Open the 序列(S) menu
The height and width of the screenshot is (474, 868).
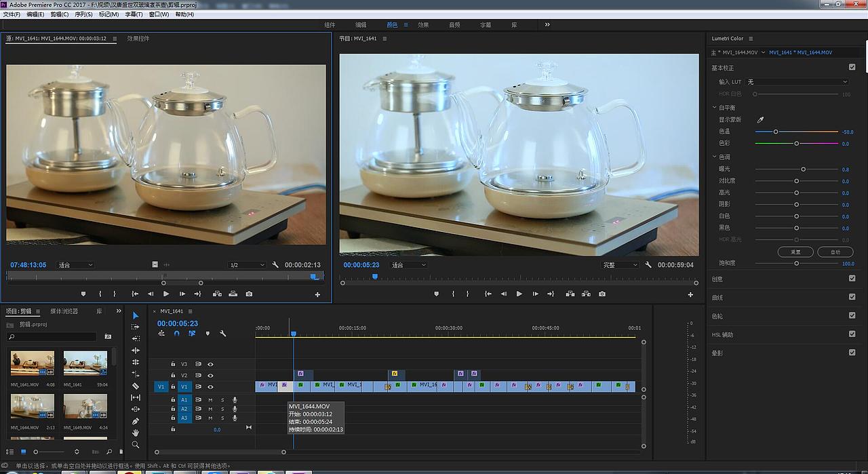tap(83, 14)
